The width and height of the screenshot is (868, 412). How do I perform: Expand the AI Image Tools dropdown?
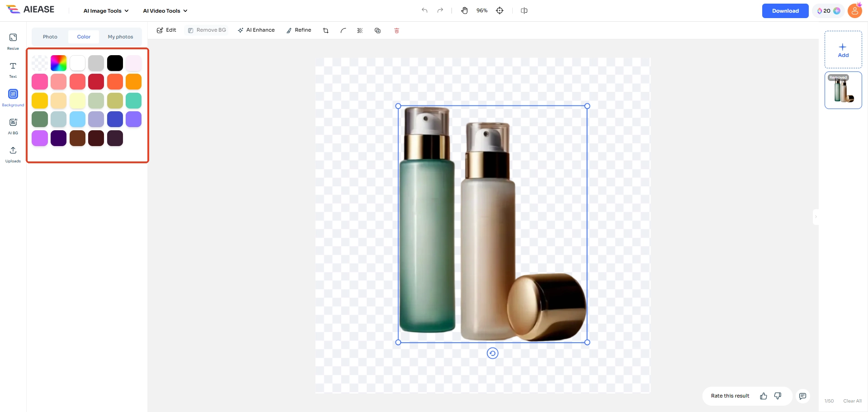pyautogui.click(x=106, y=11)
